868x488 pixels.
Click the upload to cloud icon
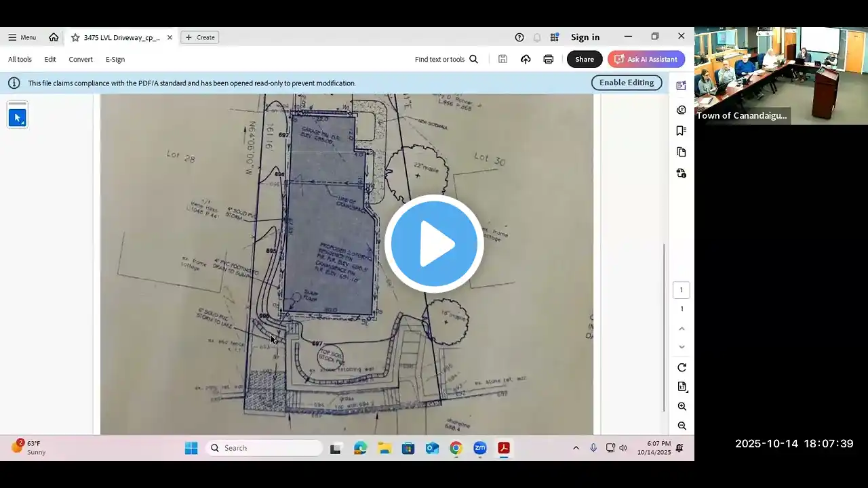click(526, 60)
